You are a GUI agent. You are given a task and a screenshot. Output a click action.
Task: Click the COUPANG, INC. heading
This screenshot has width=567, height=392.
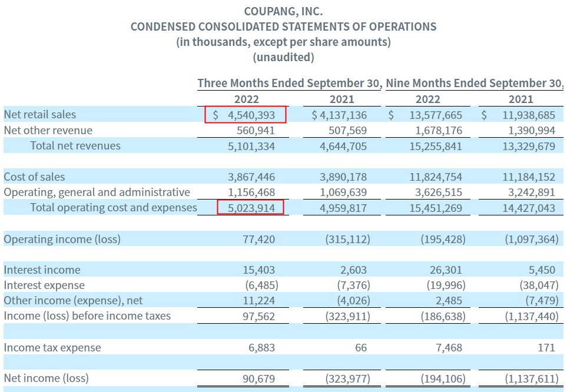tap(283, 12)
